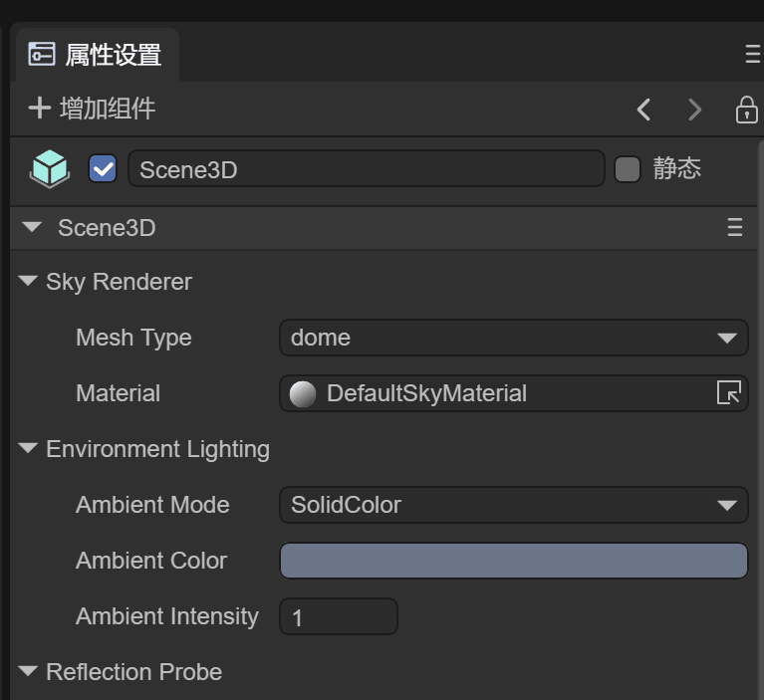
Task: Open the Ambient Mode SolidColor dropdown
Action: (513, 505)
